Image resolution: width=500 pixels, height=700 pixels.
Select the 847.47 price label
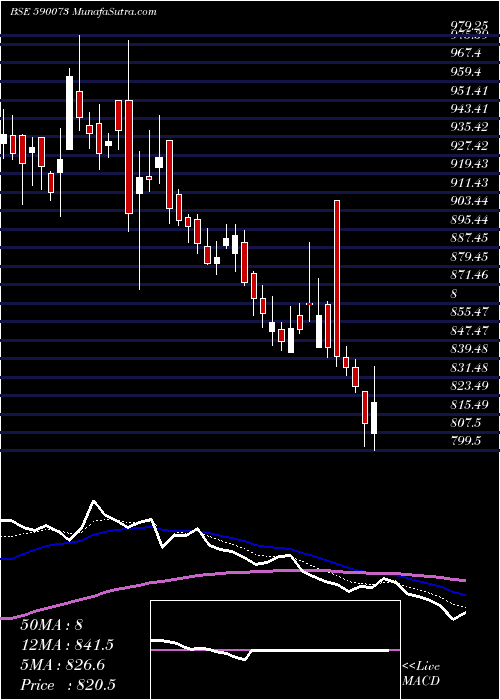click(x=469, y=330)
